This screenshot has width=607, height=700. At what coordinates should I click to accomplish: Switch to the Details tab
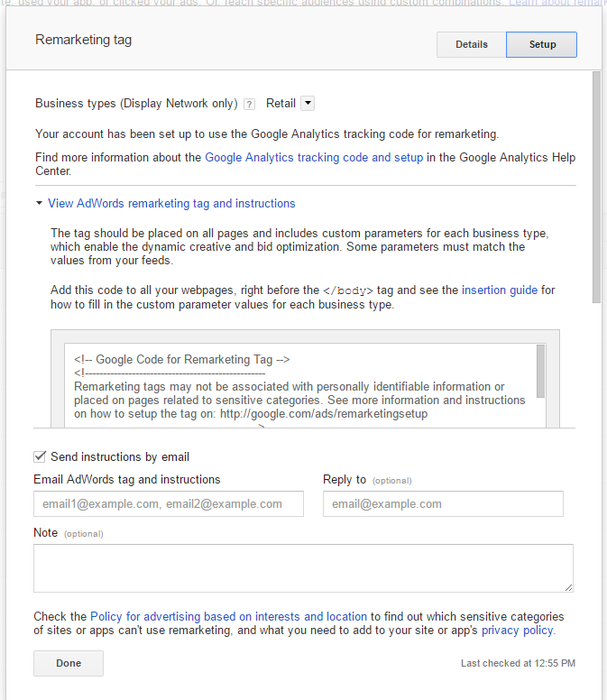coord(472,44)
